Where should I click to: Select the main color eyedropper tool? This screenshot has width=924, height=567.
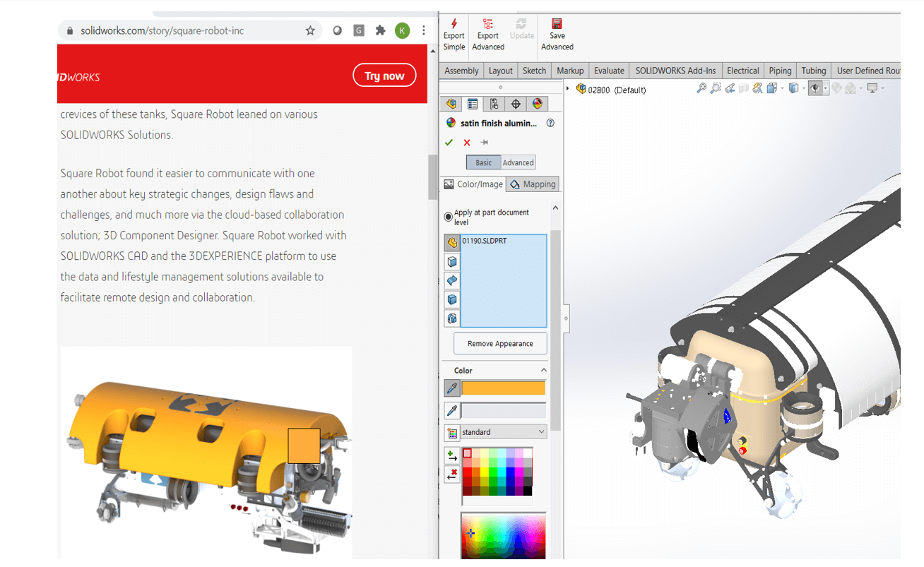[x=451, y=388]
